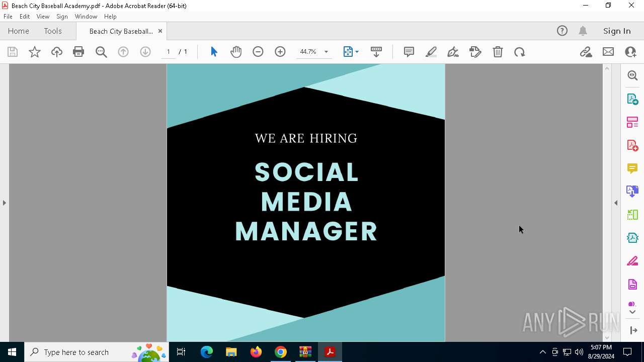This screenshot has width=644, height=362.
Task: Open the Edit menu
Action: (25, 17)
